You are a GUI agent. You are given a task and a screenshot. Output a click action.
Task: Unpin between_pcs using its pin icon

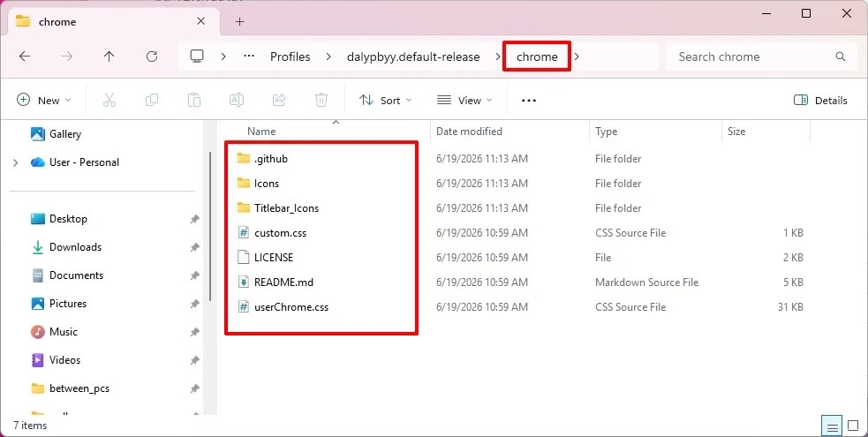pos(195,388)
